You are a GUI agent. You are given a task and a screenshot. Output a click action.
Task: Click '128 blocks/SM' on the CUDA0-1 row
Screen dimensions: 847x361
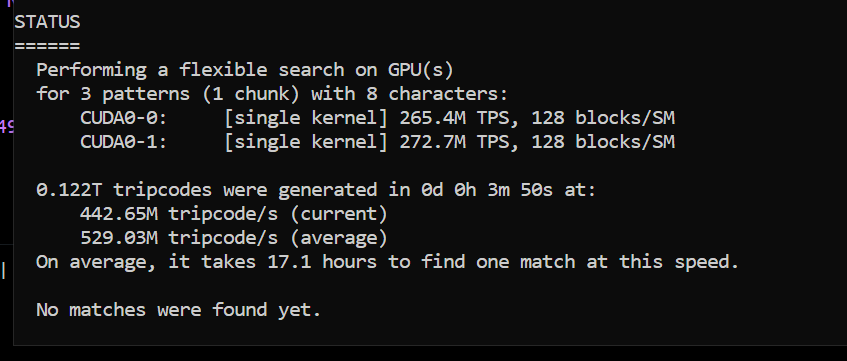point(603,142)
